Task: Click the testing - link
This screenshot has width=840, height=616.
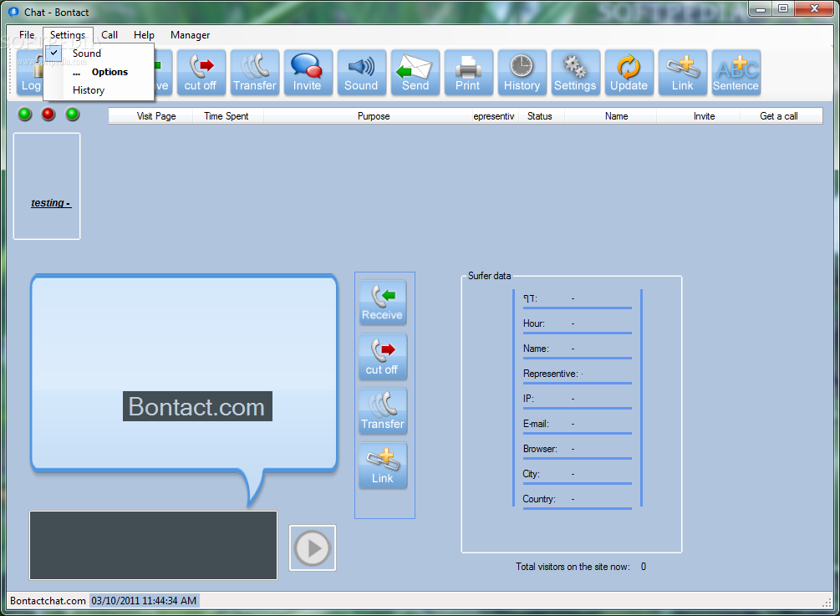Action: pyautogui.click(x=50, y=203)
